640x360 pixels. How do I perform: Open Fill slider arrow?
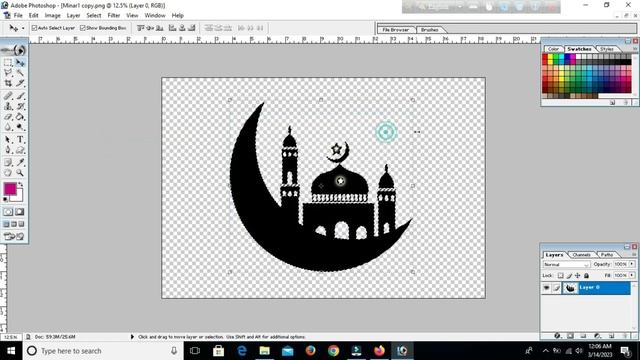[631, 276]
